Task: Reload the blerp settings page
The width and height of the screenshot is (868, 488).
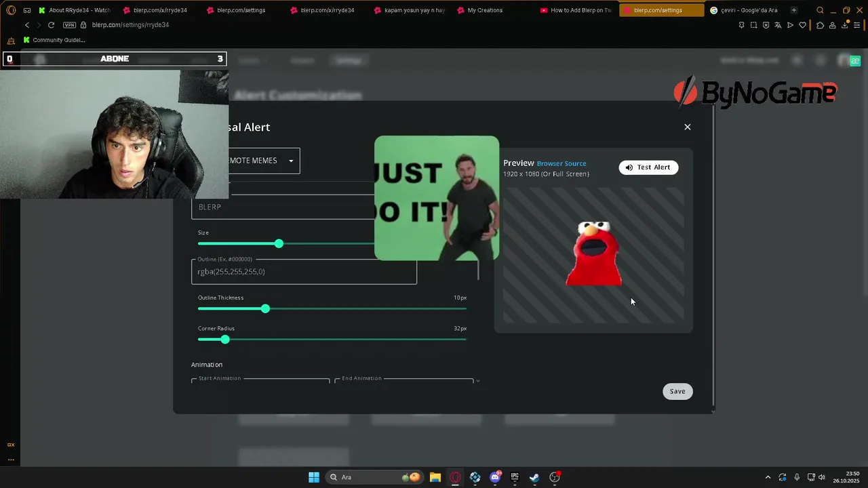Action: (x=51, y=25)
